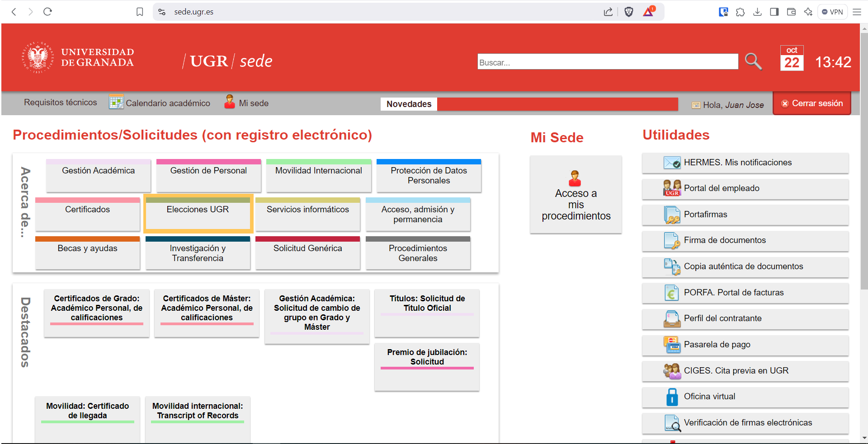Open the browser VPN button
Image resolution: width=868 pixels, height=444 pixels.
point(832,12)
